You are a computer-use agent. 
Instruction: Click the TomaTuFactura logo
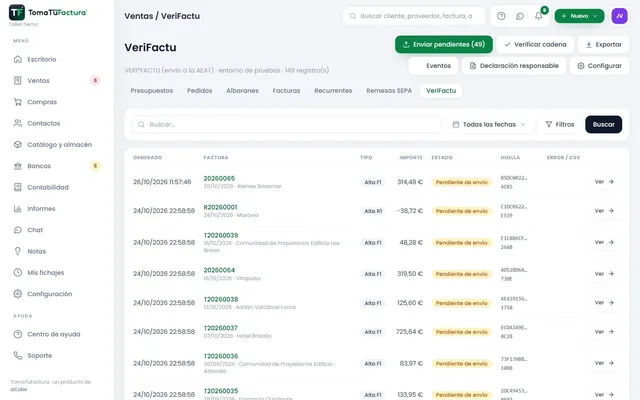click(x=48, y=13)
